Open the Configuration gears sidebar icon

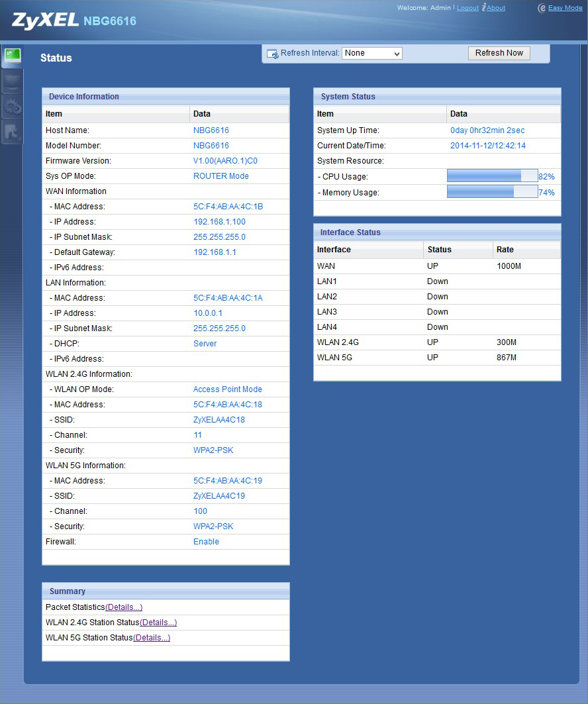coord(12,108)
